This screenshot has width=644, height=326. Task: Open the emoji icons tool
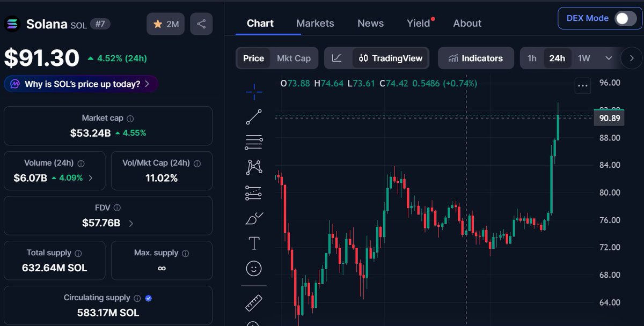(x=254, y=268)
